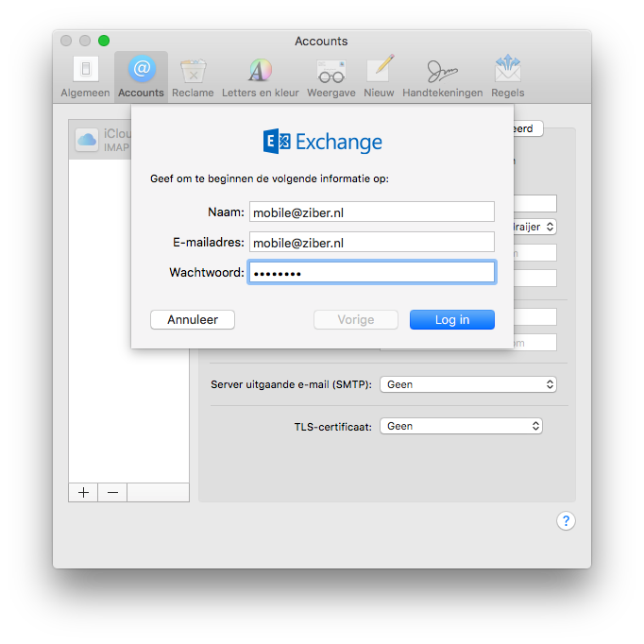Click the Exchange logo in the dialog

pyautogui.click(x=322, y=142)
